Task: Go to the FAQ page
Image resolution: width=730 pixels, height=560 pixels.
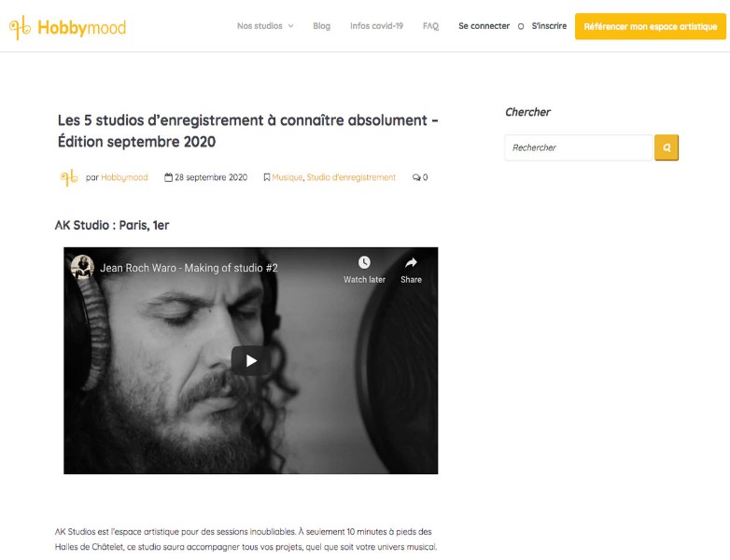Action: pyautogui.click(x=430, y=26)
